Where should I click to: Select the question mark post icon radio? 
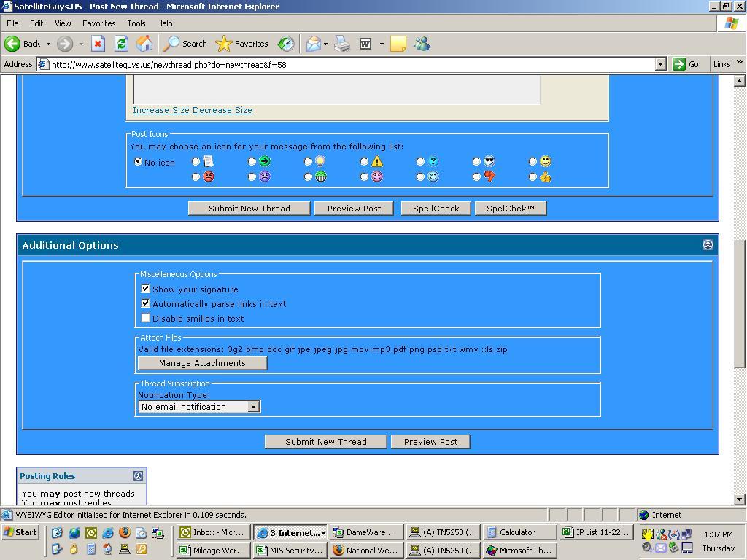coord(421,162)
